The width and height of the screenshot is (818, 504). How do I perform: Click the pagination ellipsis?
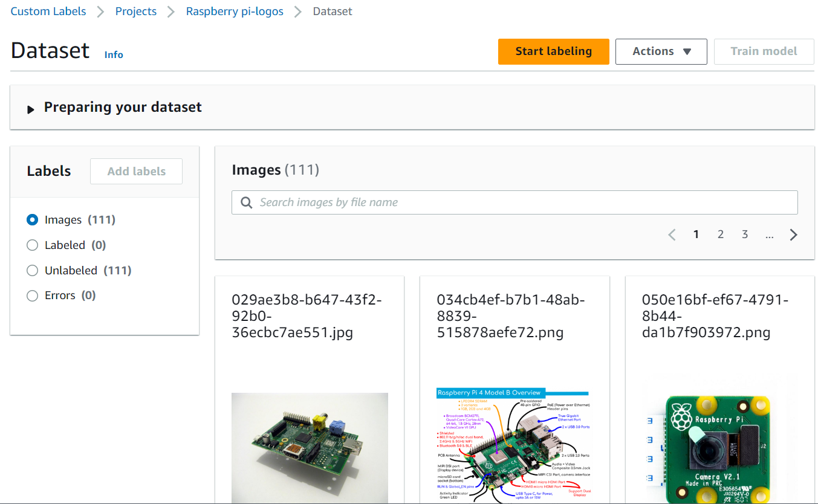pos(769,234)
